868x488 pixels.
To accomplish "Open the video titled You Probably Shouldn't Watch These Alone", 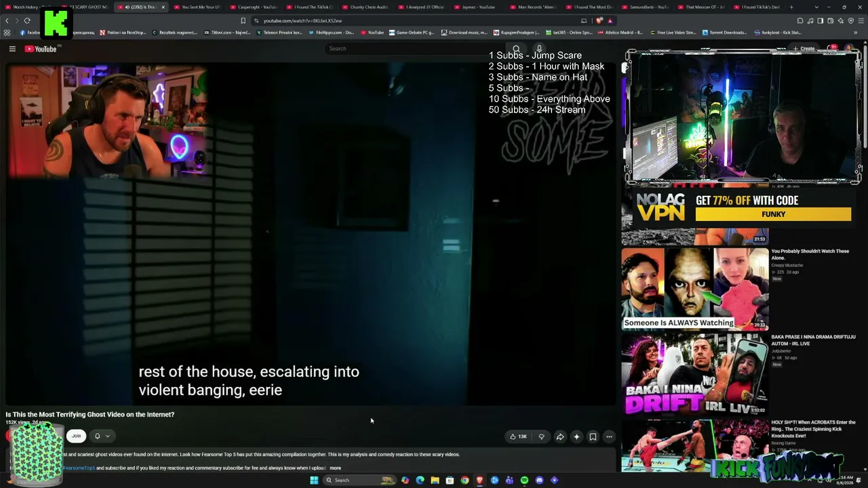I will [x=810, y=254].
